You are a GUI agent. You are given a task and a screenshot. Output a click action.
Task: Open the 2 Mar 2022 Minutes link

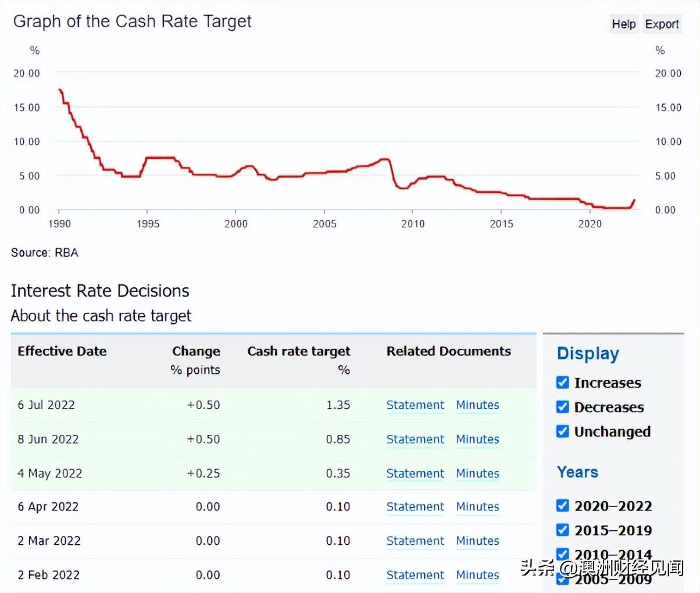pos(477,541)
